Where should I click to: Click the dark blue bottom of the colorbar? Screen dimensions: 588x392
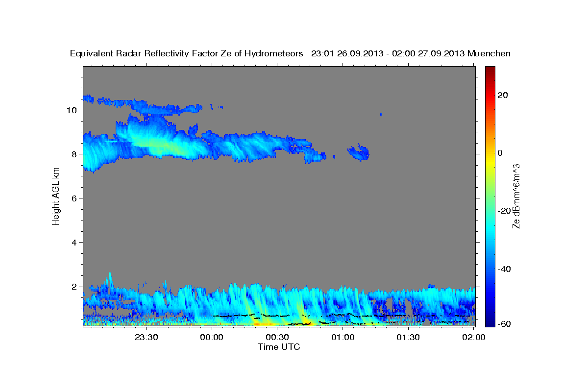coord(490,322)
